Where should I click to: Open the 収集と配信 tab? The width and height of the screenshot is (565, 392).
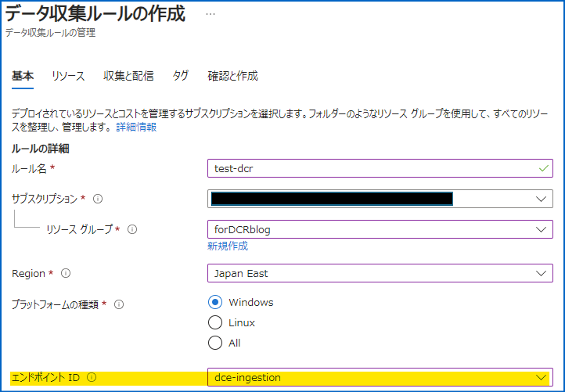coord(128,76)
